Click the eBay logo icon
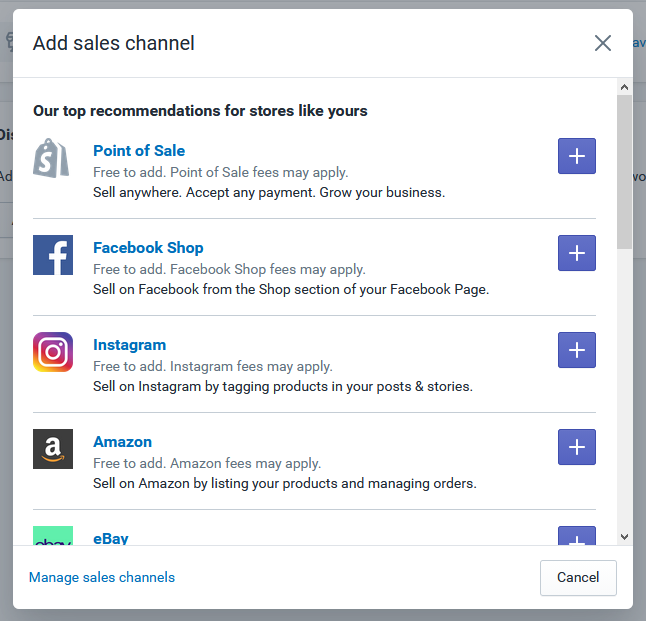 [x=53, y=536]
